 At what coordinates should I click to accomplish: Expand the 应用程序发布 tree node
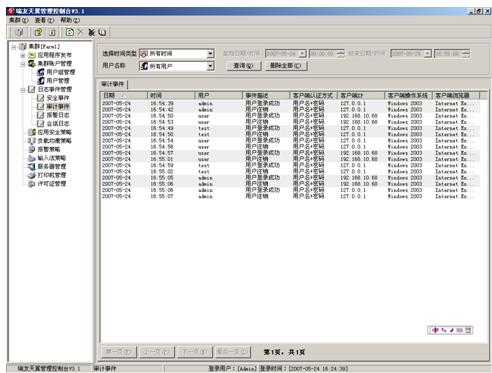pos(23,55)
